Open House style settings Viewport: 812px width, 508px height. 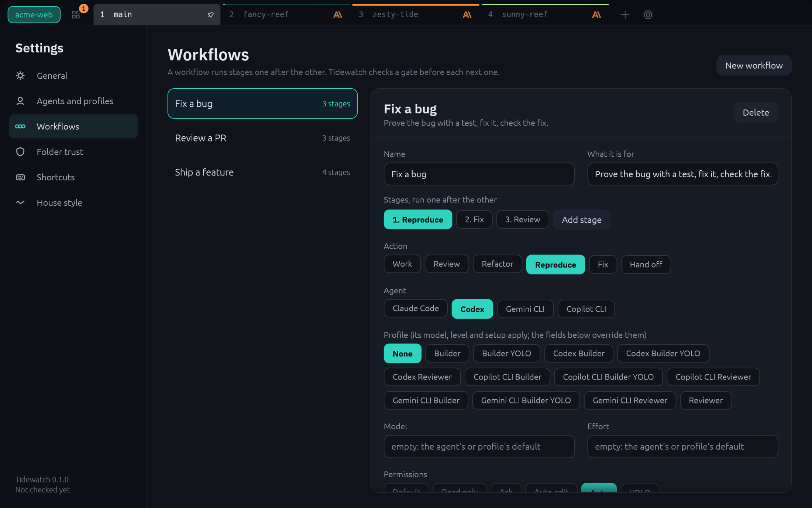click(73, 202)
